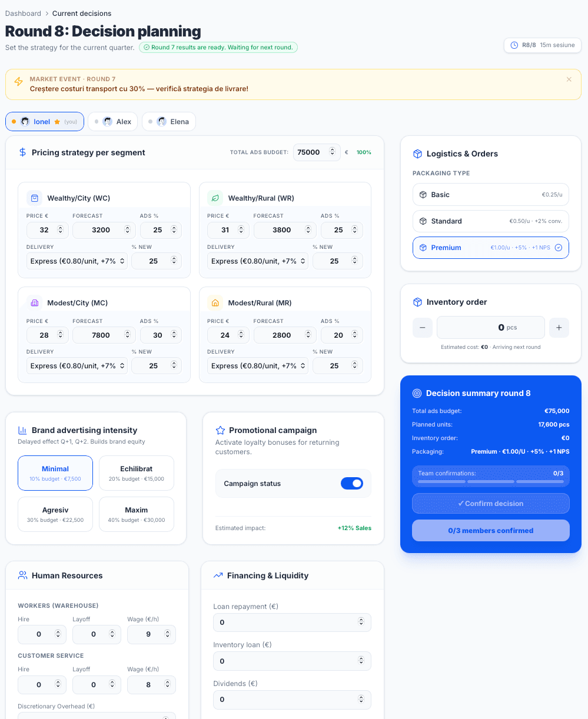Click Alex's avatar icon

pos(107,122)
